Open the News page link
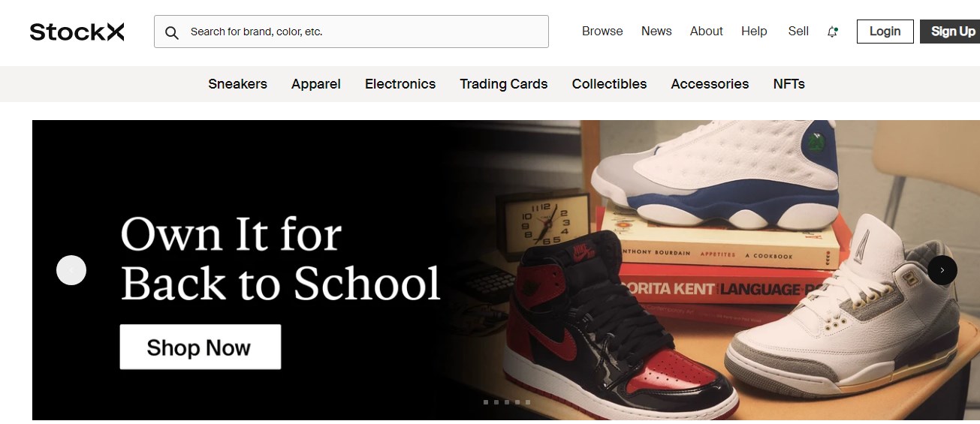Image resolution: width=980 pixels, height=424 pixels. pyautogui.click(x=656, y=31)
